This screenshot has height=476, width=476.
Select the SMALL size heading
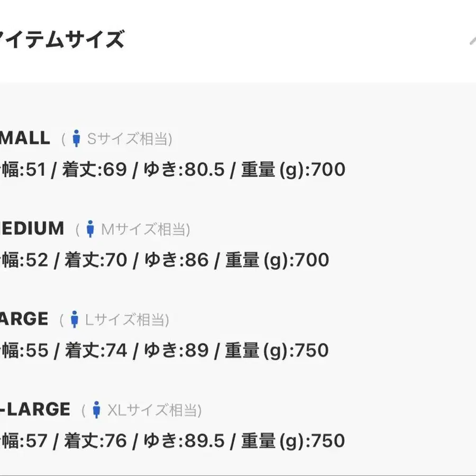[x=25, y=138]
